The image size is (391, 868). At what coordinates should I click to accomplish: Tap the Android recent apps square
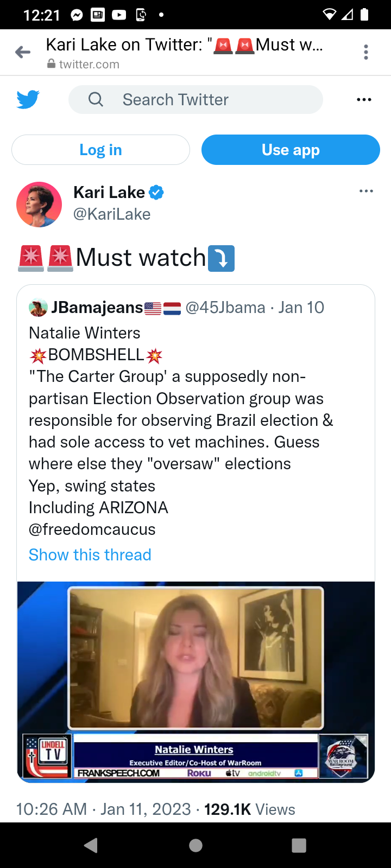pos(299,845)
